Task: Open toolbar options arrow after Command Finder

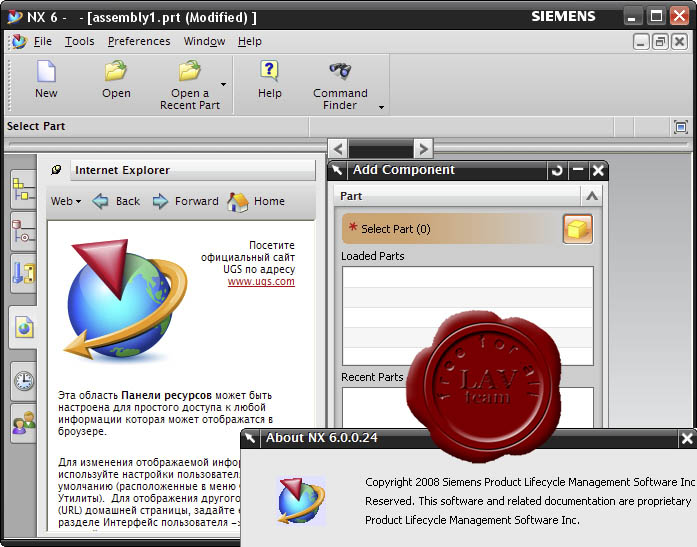Action: click(381, 107)
